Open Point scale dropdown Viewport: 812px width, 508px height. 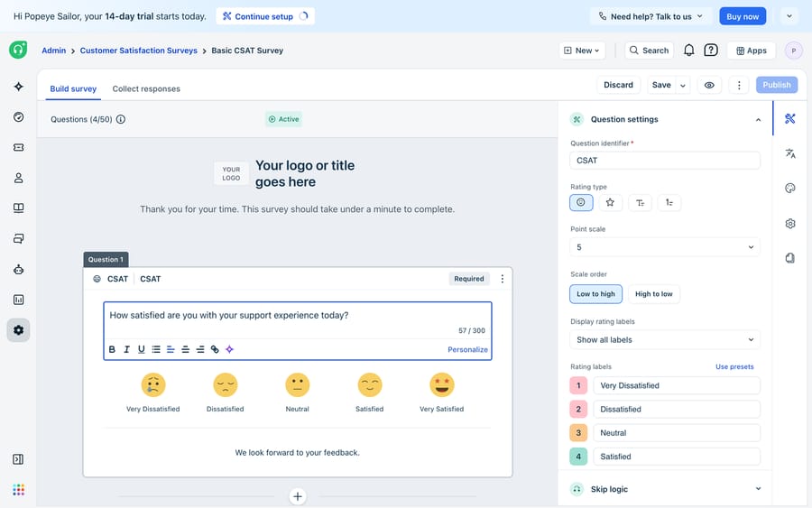[x=665, y=247]
